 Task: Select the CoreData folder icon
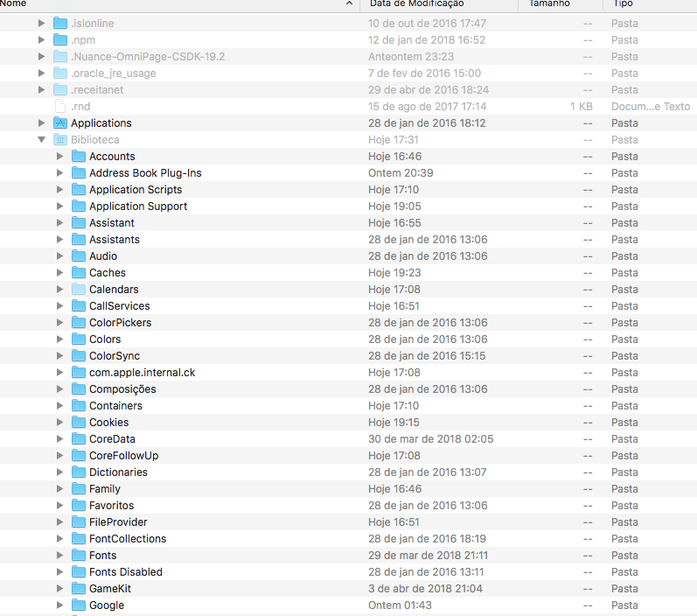pos(79,438)
